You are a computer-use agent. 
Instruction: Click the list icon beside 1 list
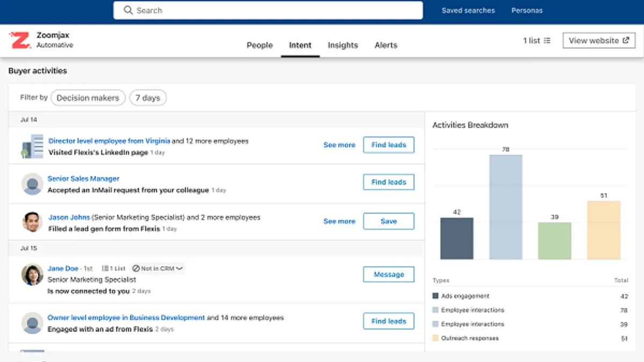(x=547, y=41)
